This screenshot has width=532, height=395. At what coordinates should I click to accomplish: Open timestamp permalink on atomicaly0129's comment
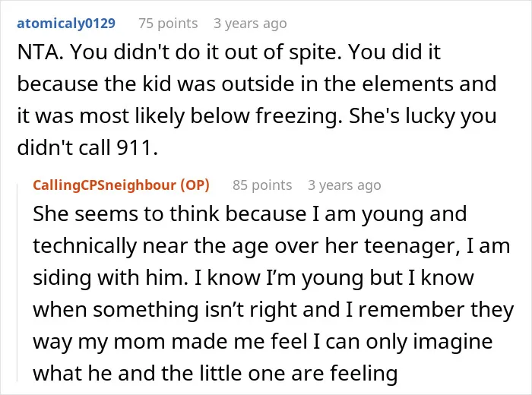pos(250,24)
